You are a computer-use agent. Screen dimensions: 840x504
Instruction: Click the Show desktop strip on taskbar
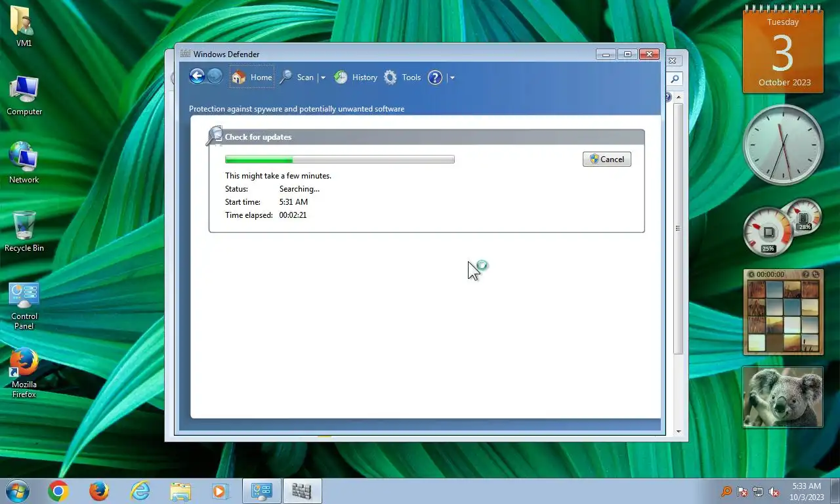pyautogui.click(x=835, y=491)
